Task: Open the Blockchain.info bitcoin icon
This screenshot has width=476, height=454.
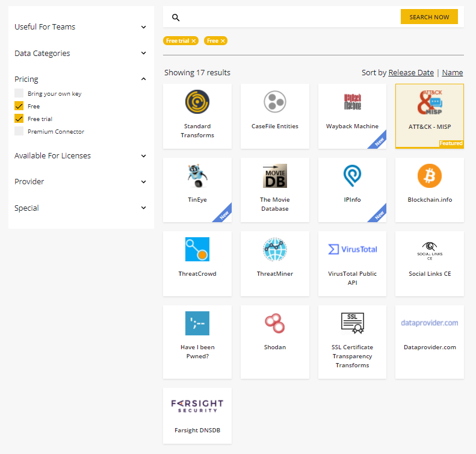Action: pos(430,176)
